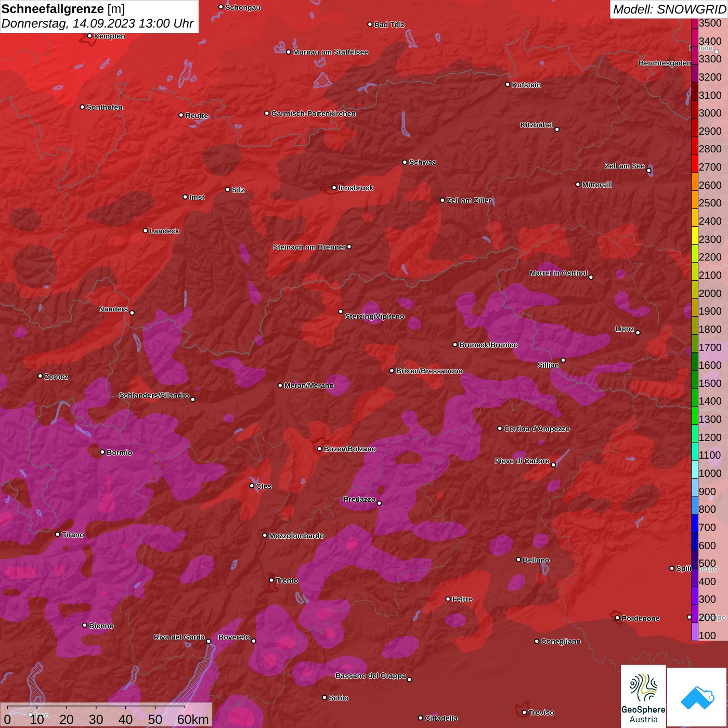Select the Pordenone label
Viewport: 728px width, 728px height.
click(641, 618)
